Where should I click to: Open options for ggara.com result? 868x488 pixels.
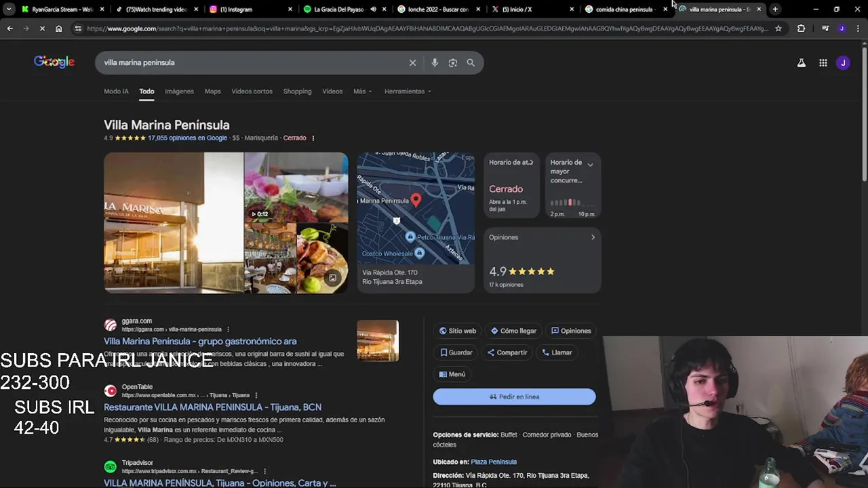click(228, 329)
